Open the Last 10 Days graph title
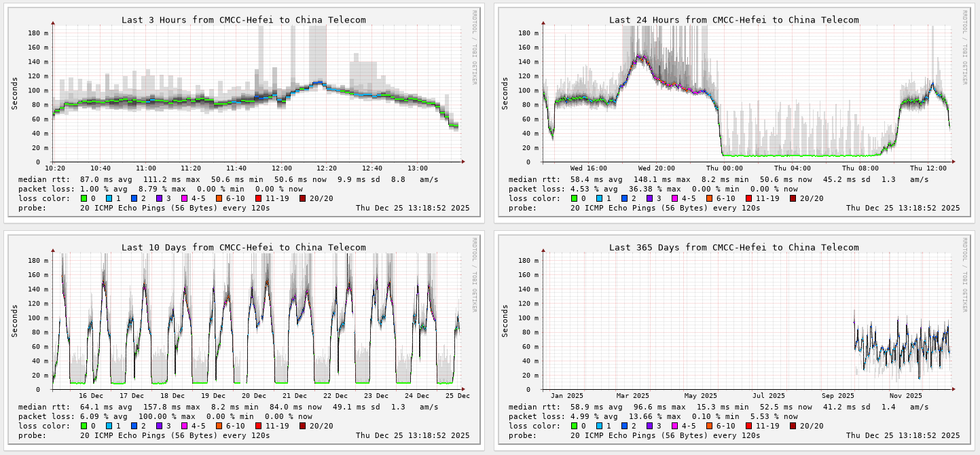The image size is (980, 455). [x=243, y=247]
